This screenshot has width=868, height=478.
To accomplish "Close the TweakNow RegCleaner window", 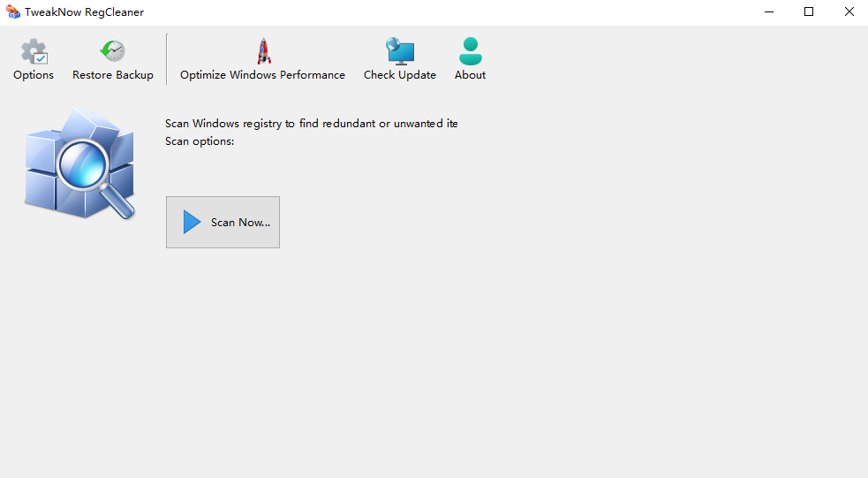I will coord(849,12).
